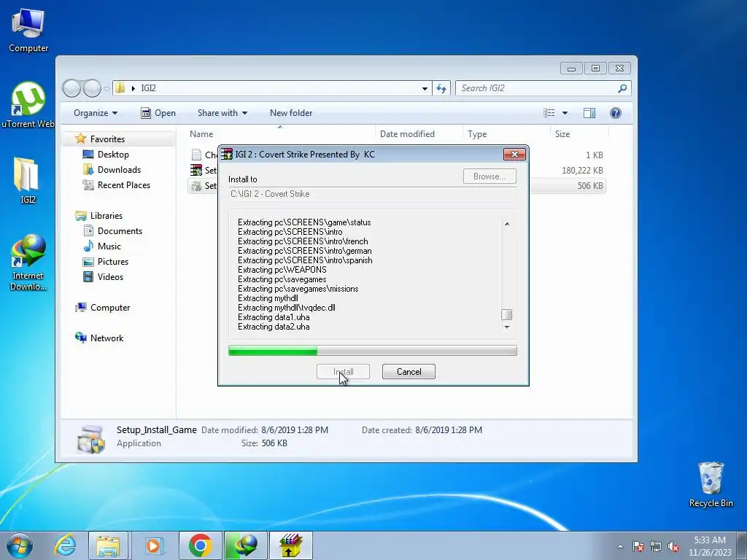Click the 'Extracting pc\WEAPONS' log line
The height and width of the screenshot is (560, 747).
[282, 270]
